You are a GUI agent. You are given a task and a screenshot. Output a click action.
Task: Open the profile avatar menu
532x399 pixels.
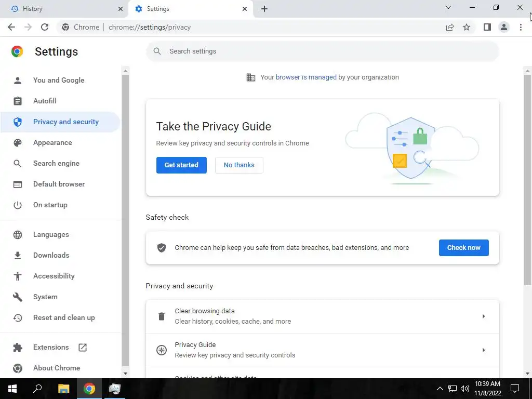(x=504, y=27)
